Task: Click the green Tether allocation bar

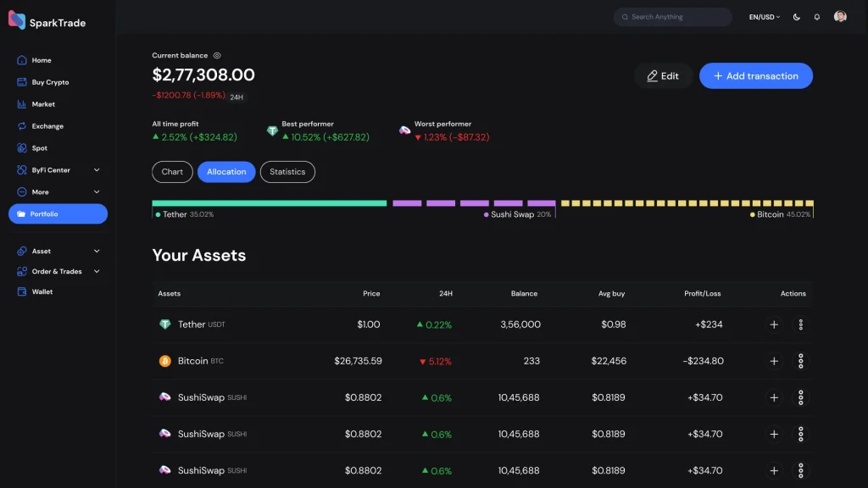Action: pos(269,203)
